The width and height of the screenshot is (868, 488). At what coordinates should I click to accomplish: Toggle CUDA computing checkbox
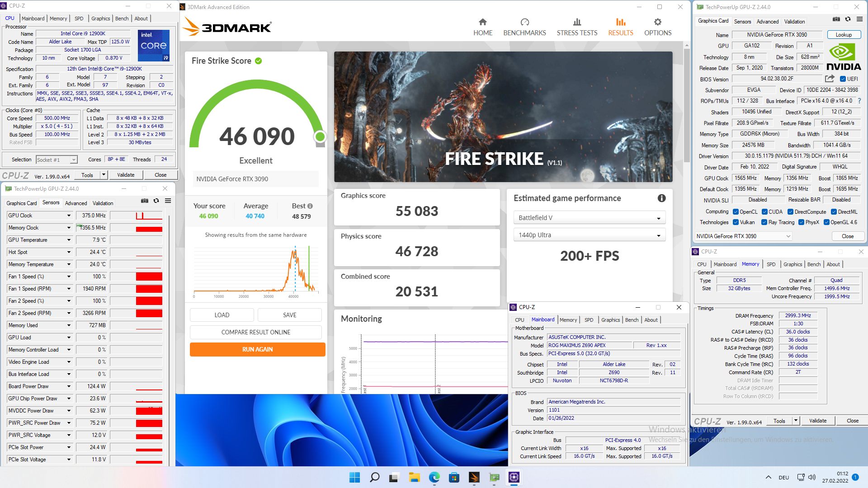click(x=764, y=212)
